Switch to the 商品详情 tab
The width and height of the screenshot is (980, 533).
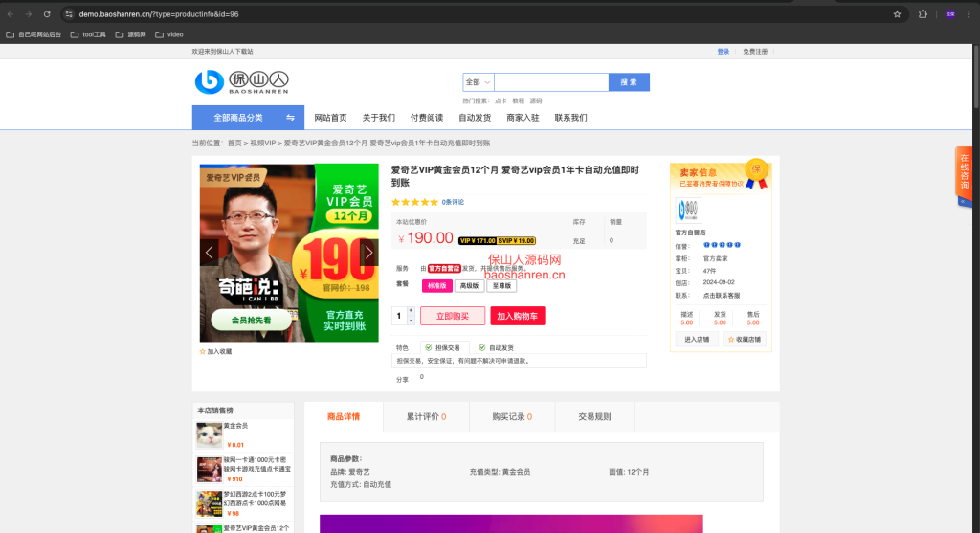[344, 417]
